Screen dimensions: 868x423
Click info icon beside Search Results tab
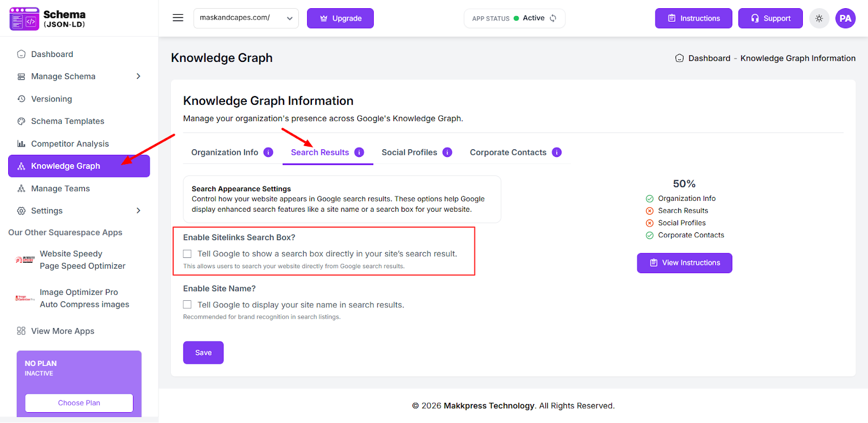pos(359,153)
